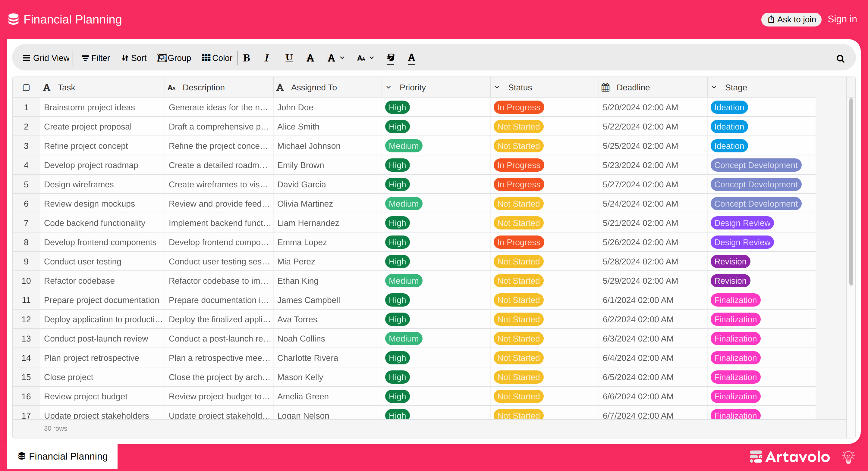This screenshot has height=471, width=868.
Task: Click the Task column header
Action: (x=102, y=88)
